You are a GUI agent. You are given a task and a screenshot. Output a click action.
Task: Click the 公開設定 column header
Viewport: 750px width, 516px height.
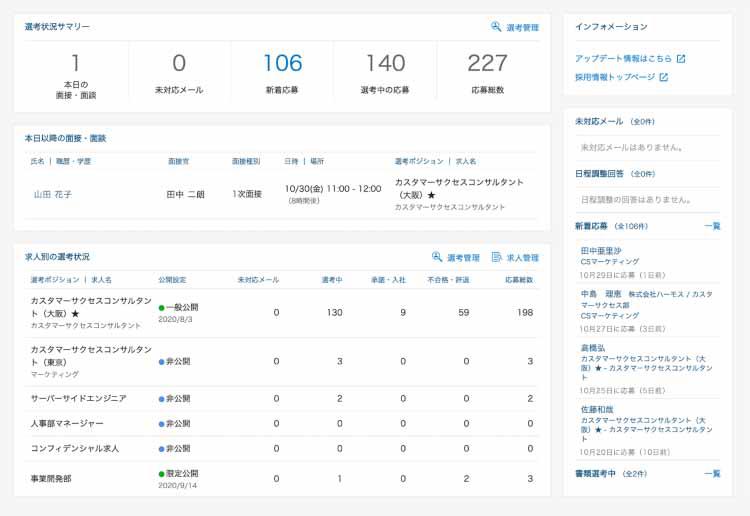pos(172,280)
